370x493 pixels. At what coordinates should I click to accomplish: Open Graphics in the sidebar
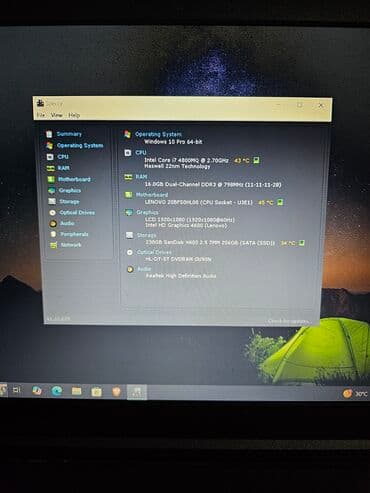pos(70,190)
